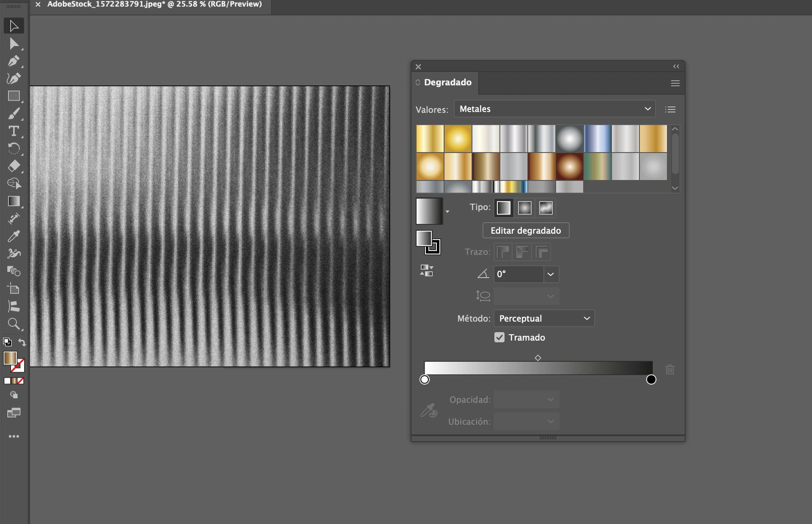The height and width of the screenshot is (524, 812).
Task: Select the Selection tool
Action: (14, 25)
